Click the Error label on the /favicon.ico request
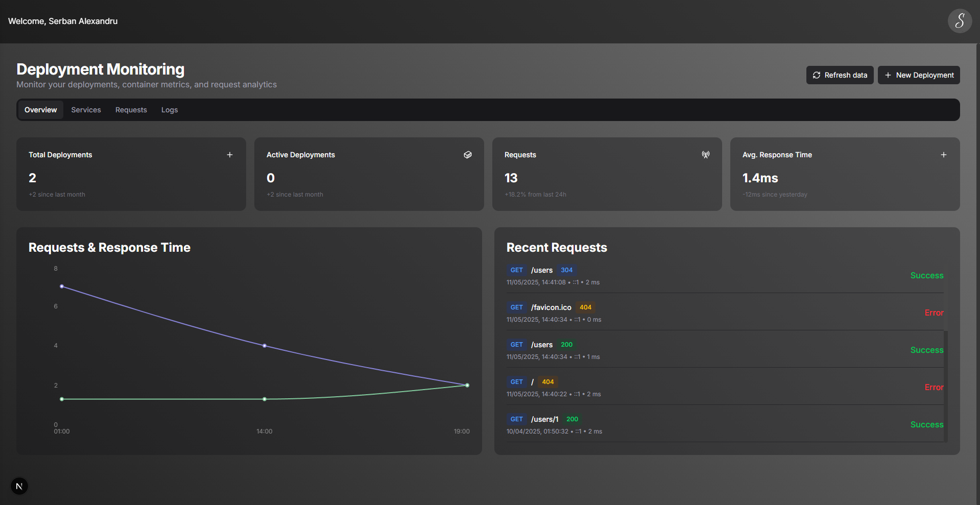The width and height of the screenshot is (980, 505). [934, 312]
